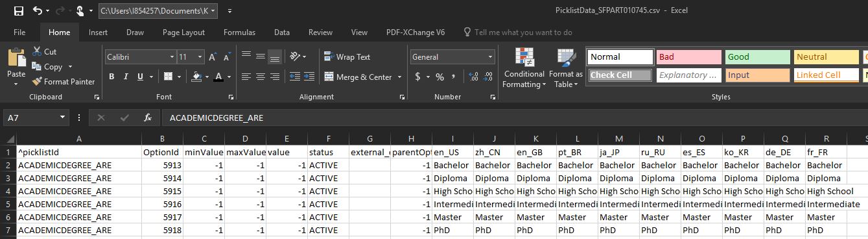Click the Orientation text rotation icon

(295, 57)
